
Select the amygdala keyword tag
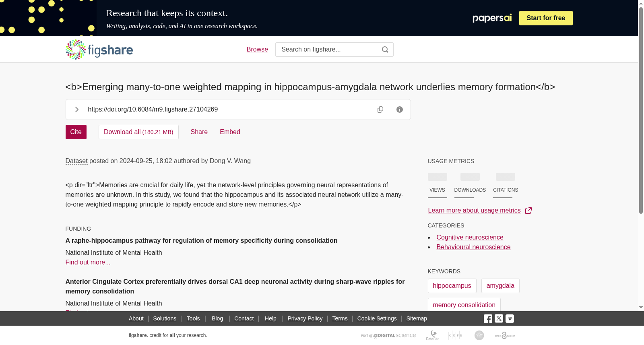(x=500, y=286)
